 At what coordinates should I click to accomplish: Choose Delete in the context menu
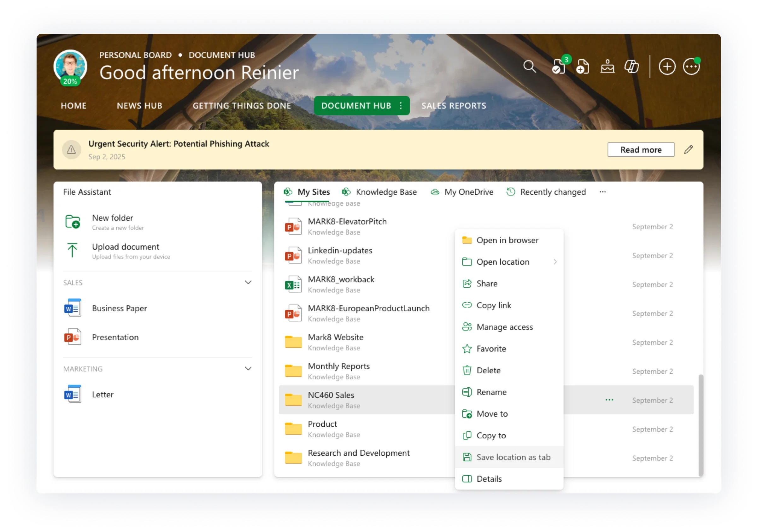(x=509, y=370)
